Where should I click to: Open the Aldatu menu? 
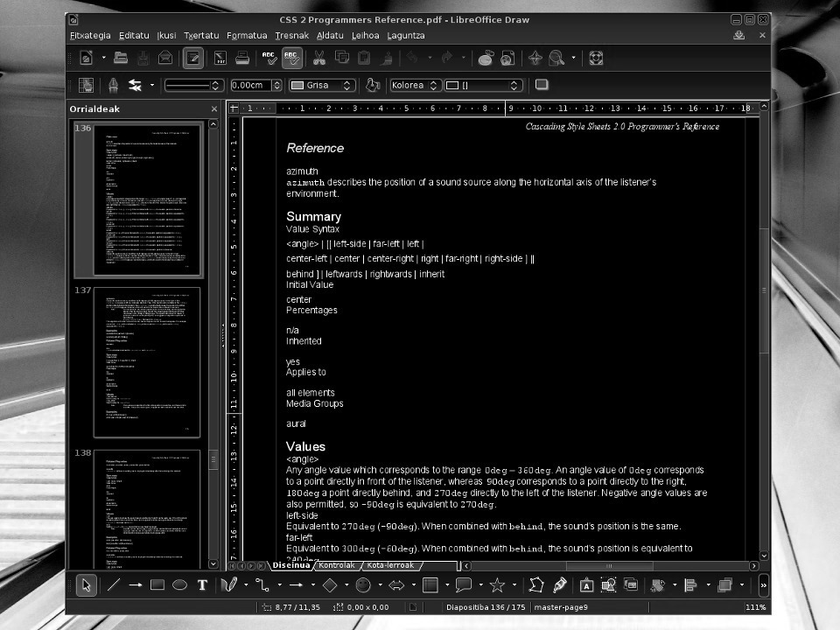pyautogui.click(x=330, y=35)
